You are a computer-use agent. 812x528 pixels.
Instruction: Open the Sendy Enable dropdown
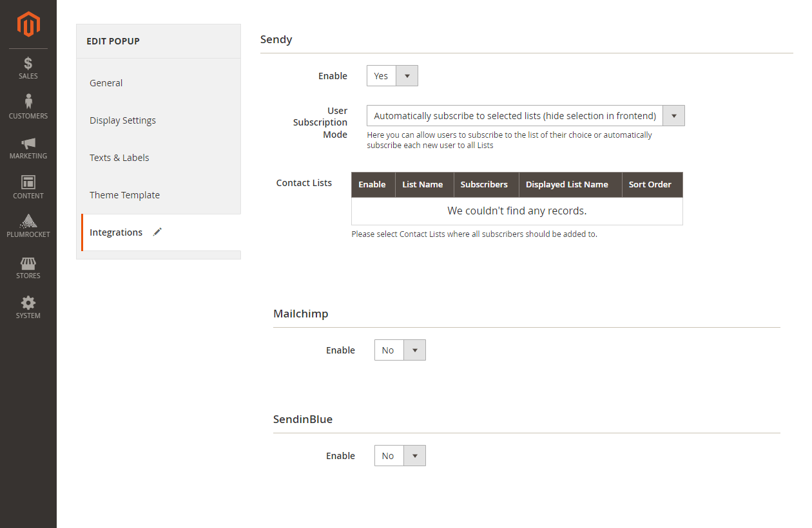click(x=392, y=76)
